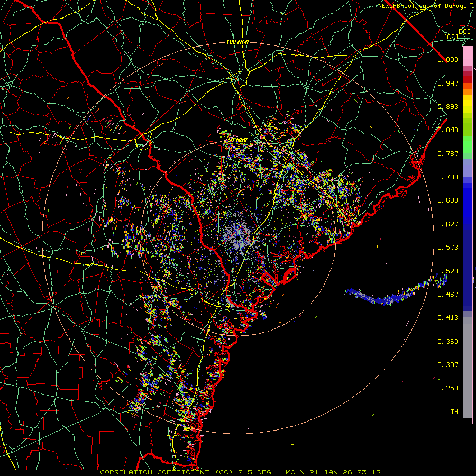Click the DCC label above the color scale
Image resolution: width=476 pixels, height=476 pixels.
point(464,32)
